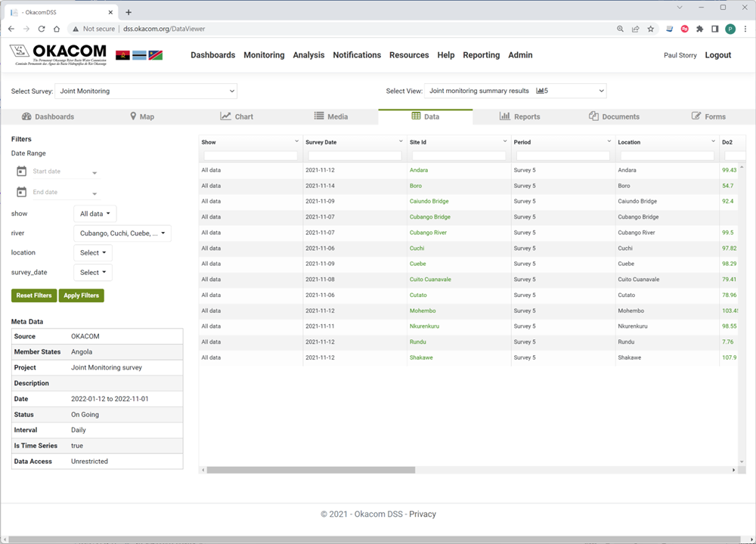
Task: Click the browser home icon
Action: pyautogui.click(x=57, y=29)
